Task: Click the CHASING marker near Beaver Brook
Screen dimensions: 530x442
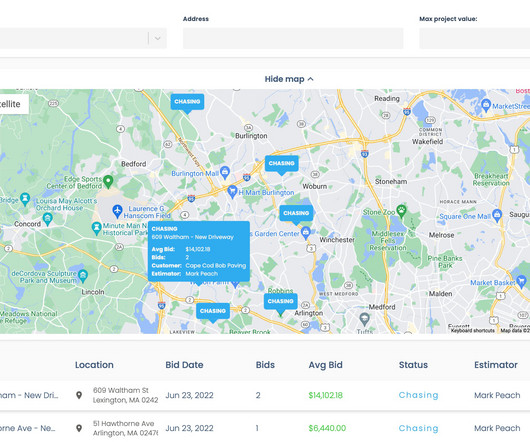Action: [213, 311]
